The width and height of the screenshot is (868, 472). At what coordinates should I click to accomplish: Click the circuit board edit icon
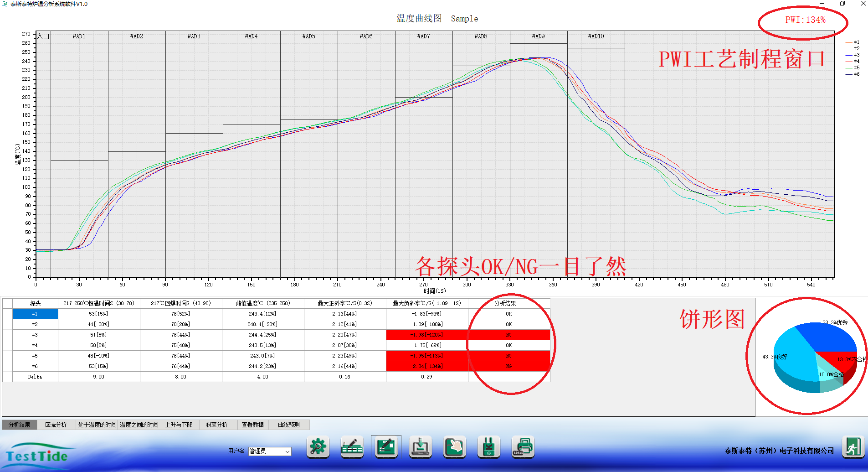[x=386, y=447]
